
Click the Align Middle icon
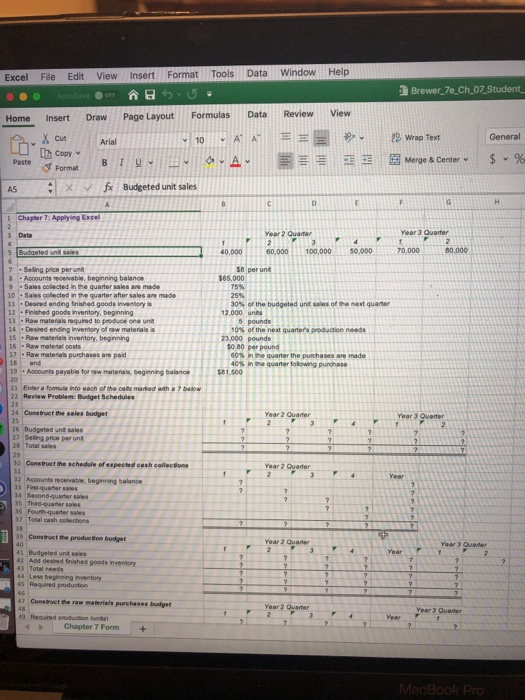point(303,138)
